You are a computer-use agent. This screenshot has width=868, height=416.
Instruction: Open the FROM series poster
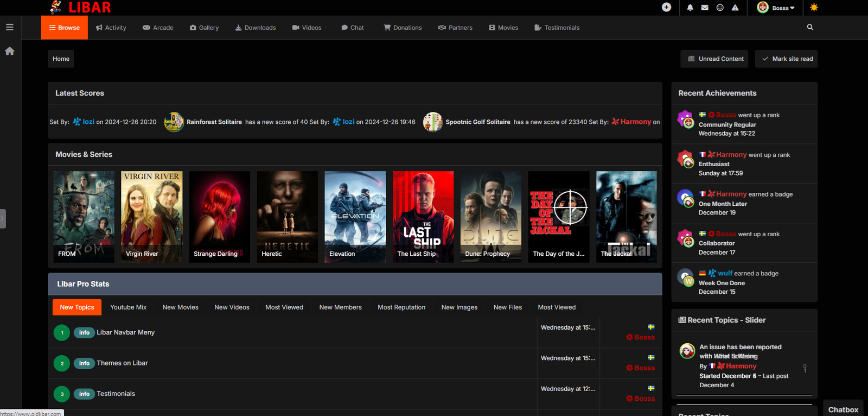84,217
